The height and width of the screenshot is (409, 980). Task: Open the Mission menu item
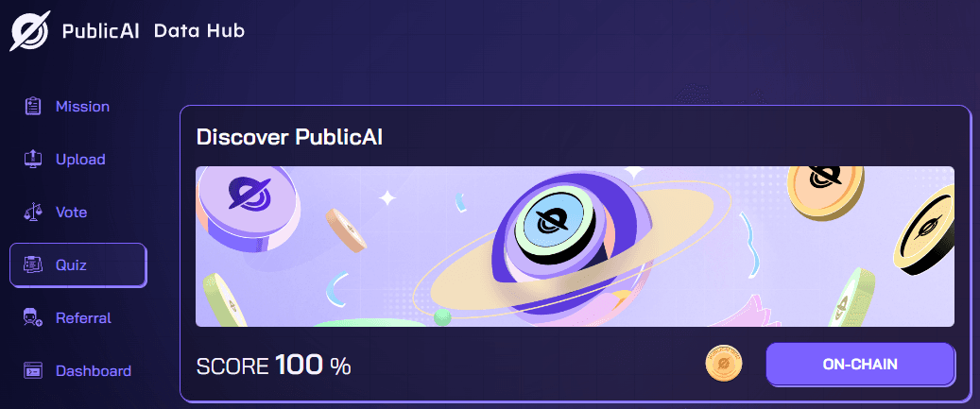click(x=82, y=106)
